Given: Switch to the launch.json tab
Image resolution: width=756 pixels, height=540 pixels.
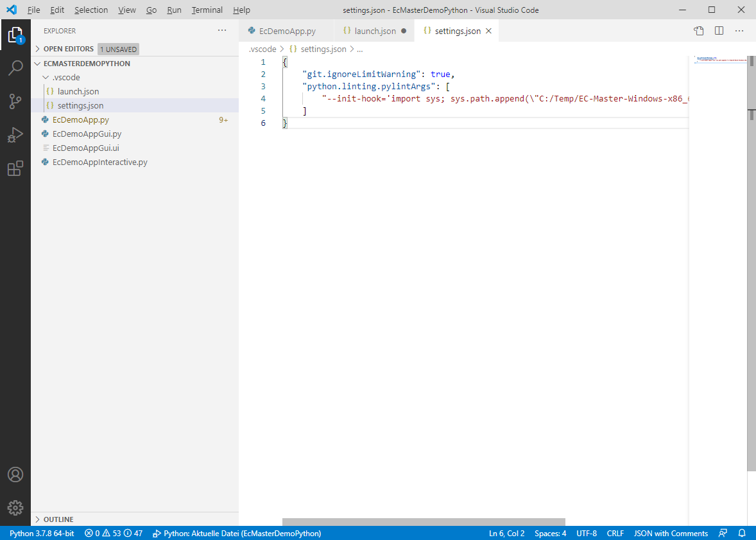Looking at the screenshot, I should coord(375,31).
